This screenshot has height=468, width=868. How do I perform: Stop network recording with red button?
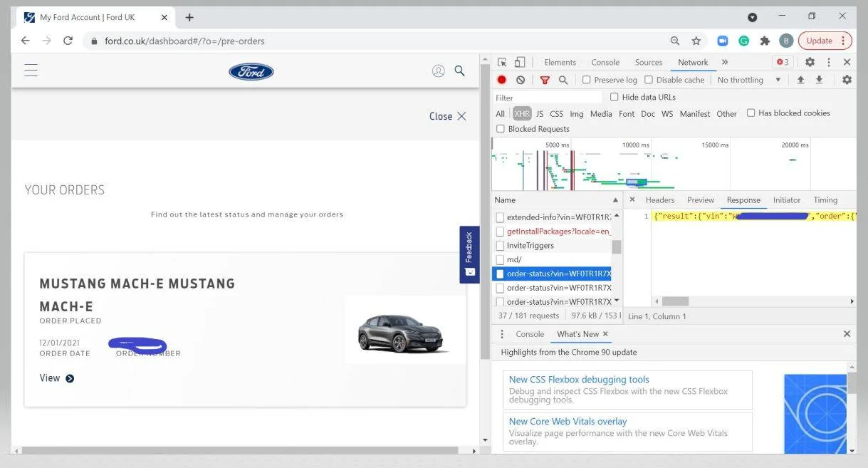click(502, 80)
